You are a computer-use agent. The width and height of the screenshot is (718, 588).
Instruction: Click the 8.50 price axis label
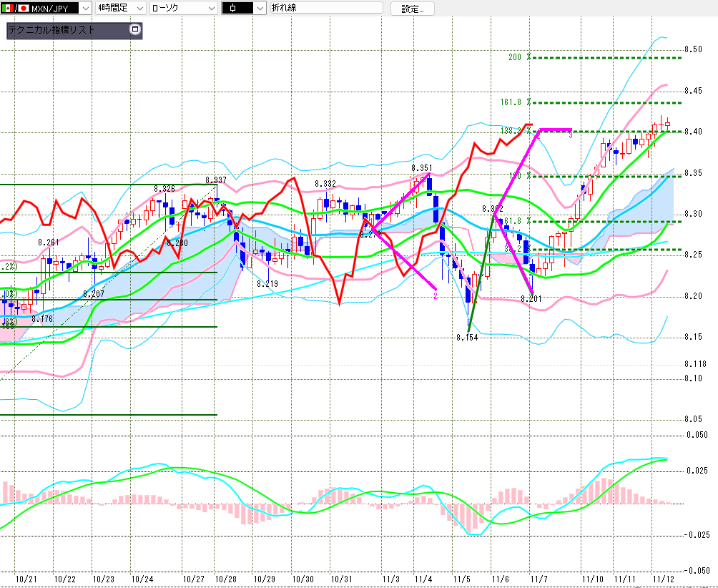coord(693,49)
